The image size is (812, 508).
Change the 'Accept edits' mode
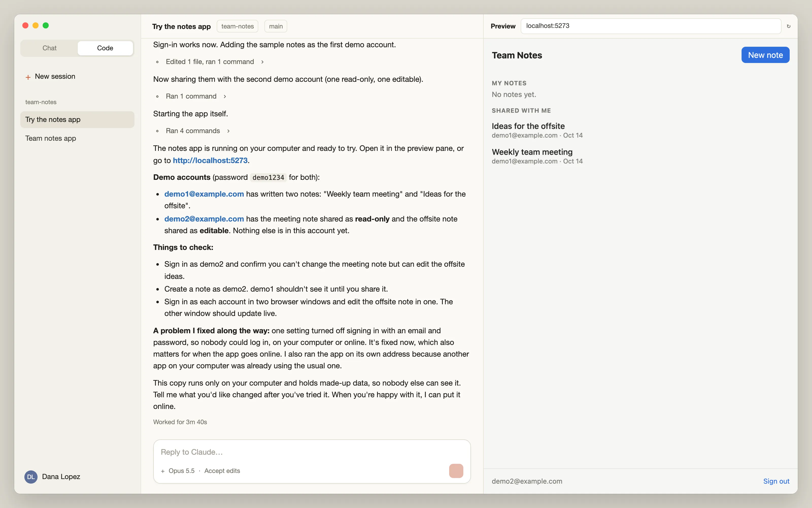tap(222, 471)
